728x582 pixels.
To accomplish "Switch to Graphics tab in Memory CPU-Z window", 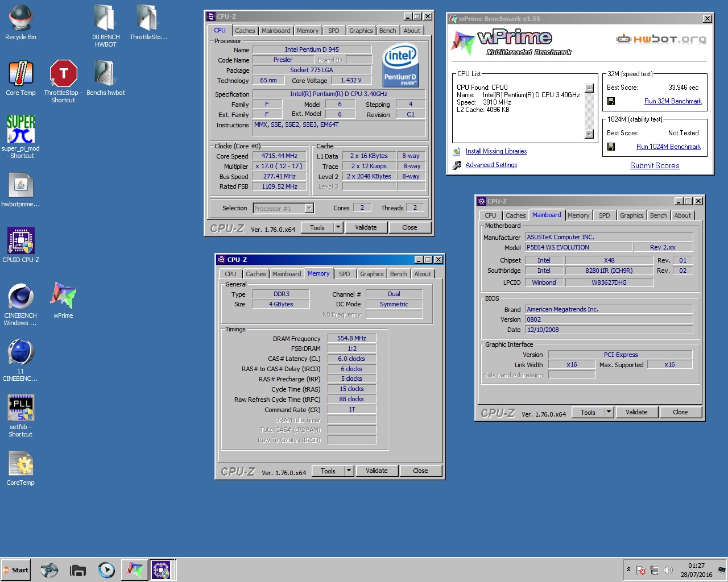I will [372, 274].
